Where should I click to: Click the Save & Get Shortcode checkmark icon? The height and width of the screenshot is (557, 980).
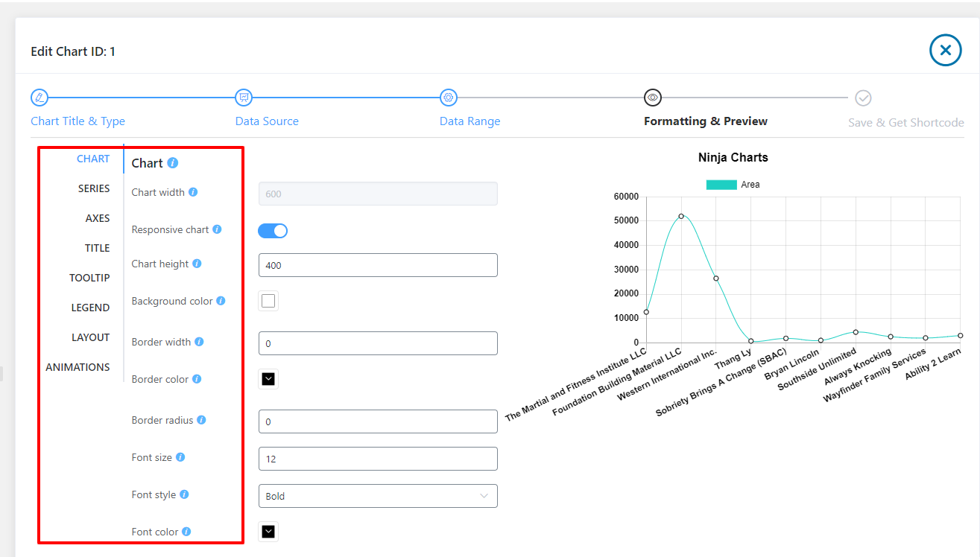863,98
